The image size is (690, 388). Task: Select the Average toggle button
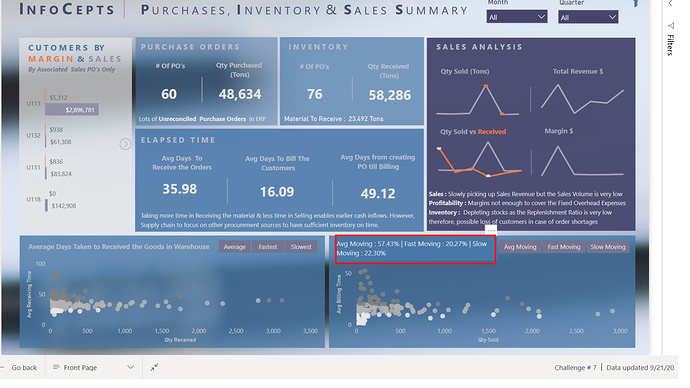tap(235, 247)
